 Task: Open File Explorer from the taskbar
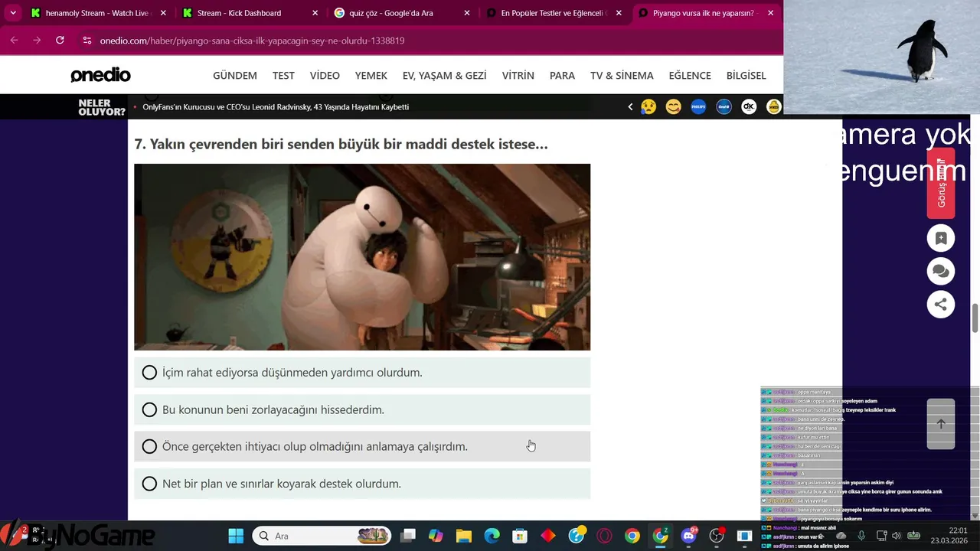point(464,536)
